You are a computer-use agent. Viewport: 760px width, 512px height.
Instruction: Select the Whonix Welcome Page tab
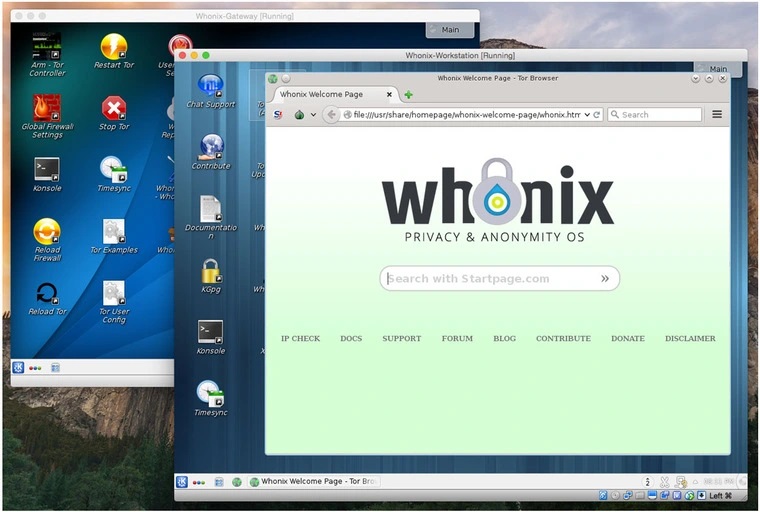336,95
